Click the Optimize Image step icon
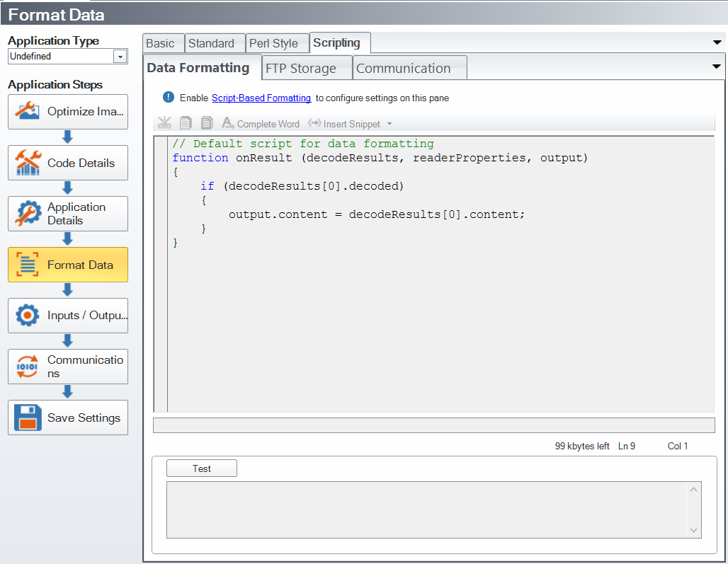The height and width of the screenshot is (564, 728). [x=28, y=112]
